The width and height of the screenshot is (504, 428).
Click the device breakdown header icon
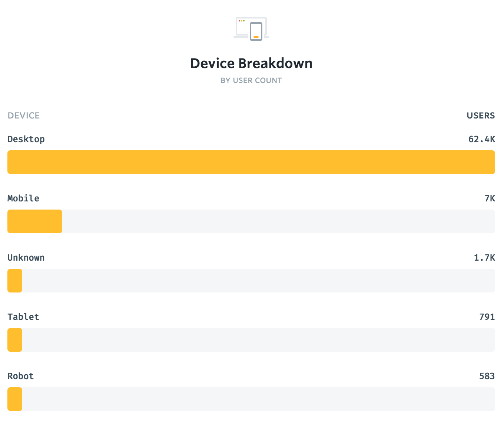(x=251, y=29)
